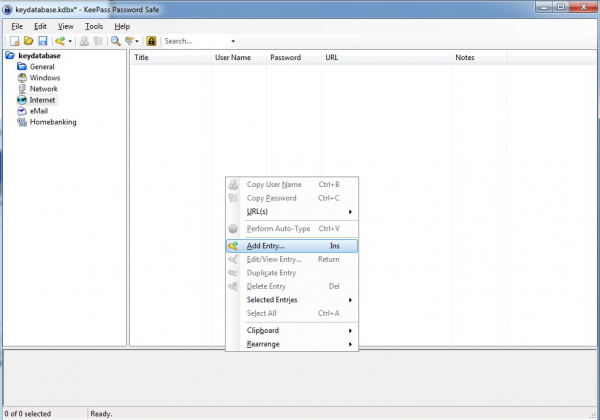Click the Windows group icon
Viewport: 600px width, 420px height.
point(22,78)
